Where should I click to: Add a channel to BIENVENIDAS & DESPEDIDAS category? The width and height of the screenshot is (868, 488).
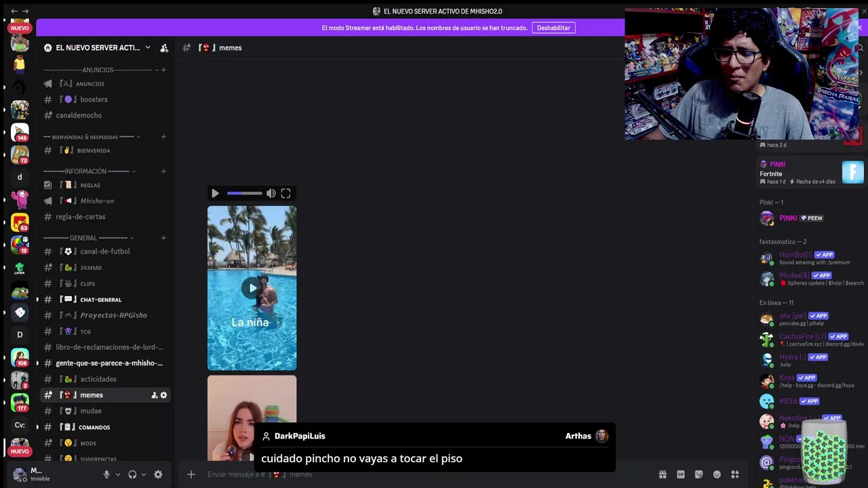[x=163, y=137]
